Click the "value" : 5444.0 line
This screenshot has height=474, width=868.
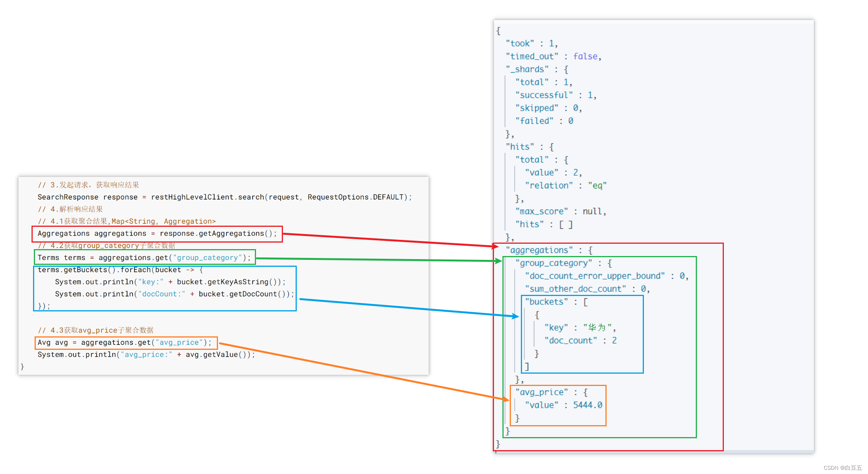pyautogui.click(x=564, y=405)
